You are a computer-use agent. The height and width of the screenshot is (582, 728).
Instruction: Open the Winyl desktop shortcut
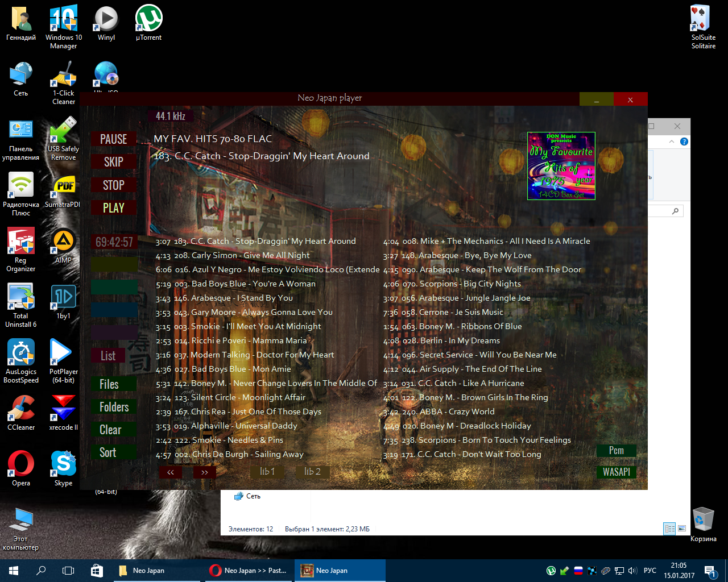106,23
